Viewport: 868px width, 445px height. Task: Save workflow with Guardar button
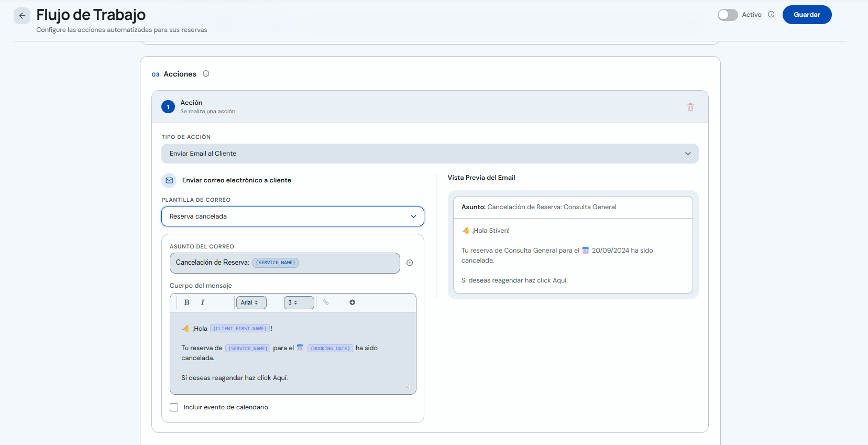pyautogui.click(x=807, y=15)
